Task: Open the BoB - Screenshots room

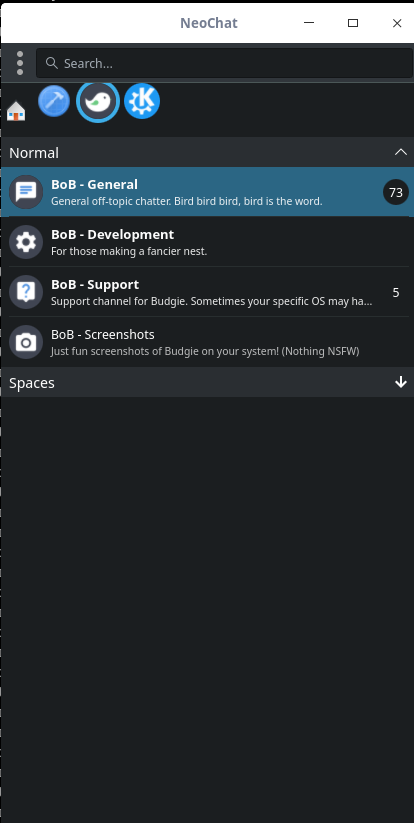Action: 207,342
